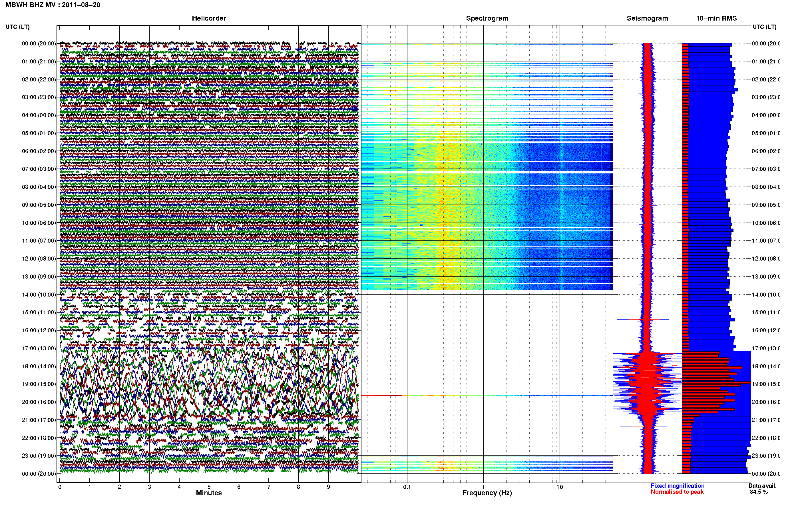812x508 pixels.
Task: Click the '84.5 %' availability value
Action: pos(759,492)
